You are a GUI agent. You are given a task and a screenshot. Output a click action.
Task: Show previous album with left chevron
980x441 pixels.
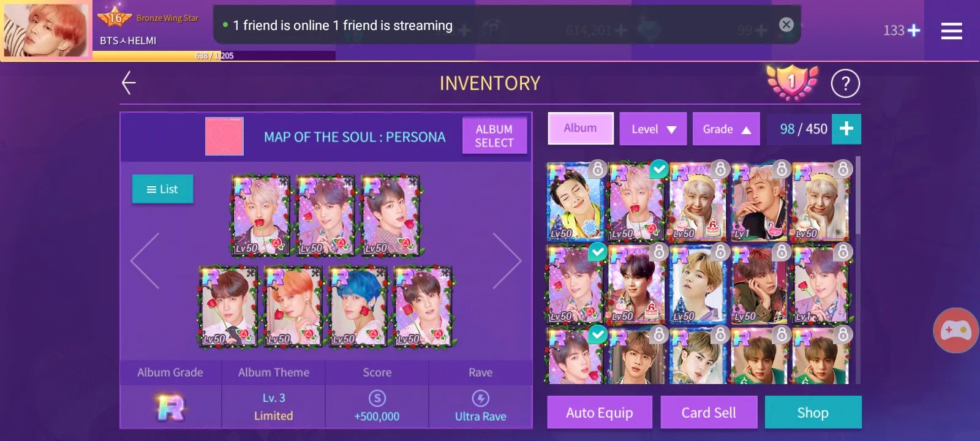(145, 261)
